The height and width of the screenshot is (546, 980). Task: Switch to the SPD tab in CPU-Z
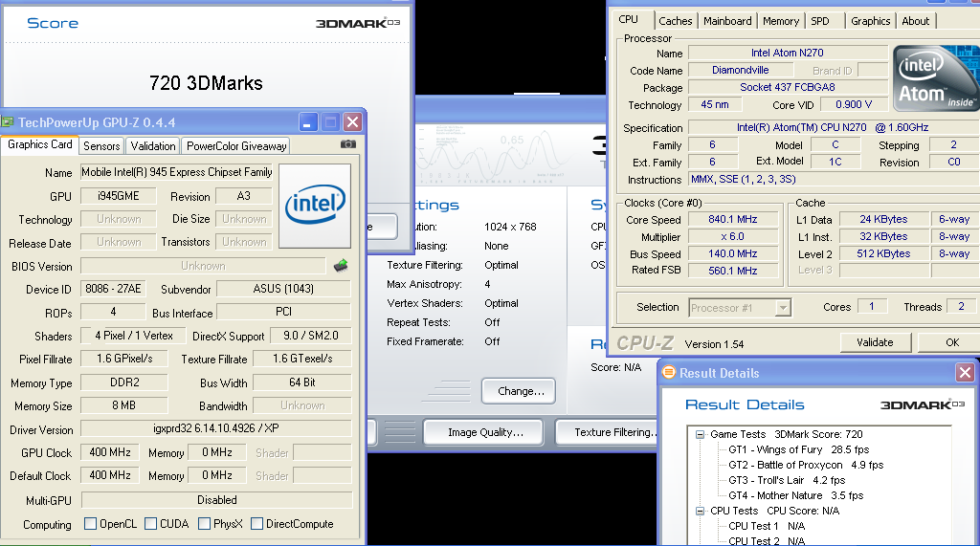[x=820, y=21]
